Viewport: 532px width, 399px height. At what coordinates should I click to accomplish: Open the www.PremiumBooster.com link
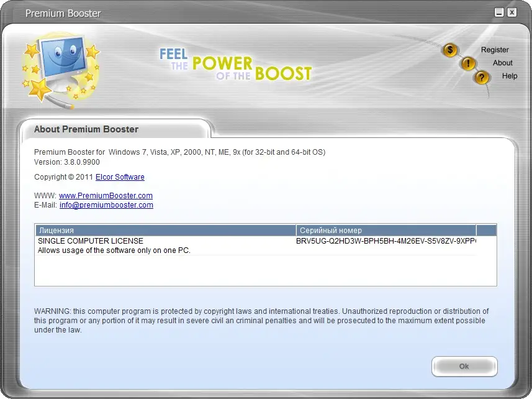[x=106, y=196]
